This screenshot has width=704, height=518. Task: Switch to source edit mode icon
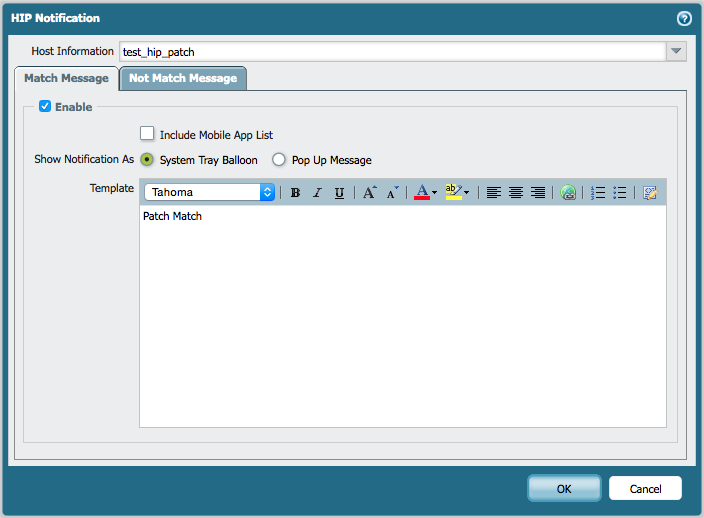click(x=650, y=193)
